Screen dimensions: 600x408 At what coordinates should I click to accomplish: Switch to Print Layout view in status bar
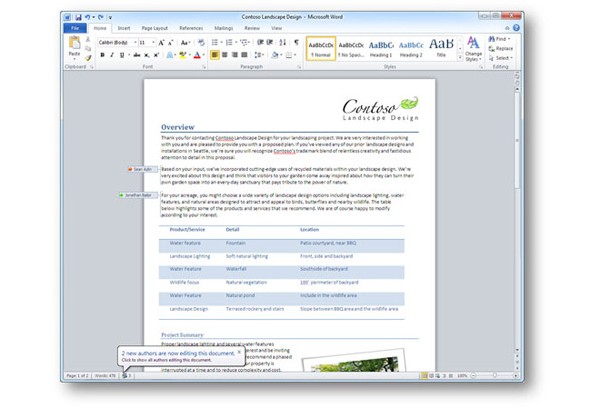point(424,376)
